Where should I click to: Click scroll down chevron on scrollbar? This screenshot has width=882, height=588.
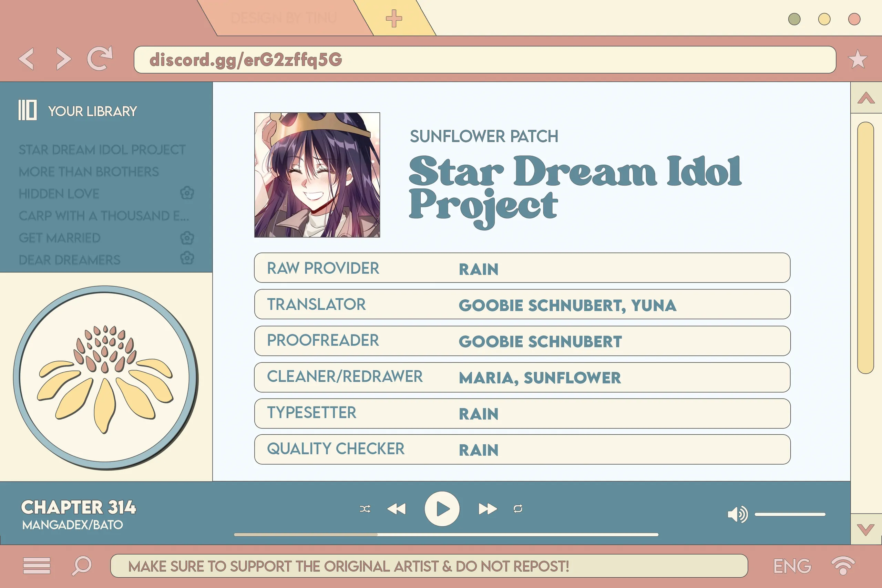(866, 529)
